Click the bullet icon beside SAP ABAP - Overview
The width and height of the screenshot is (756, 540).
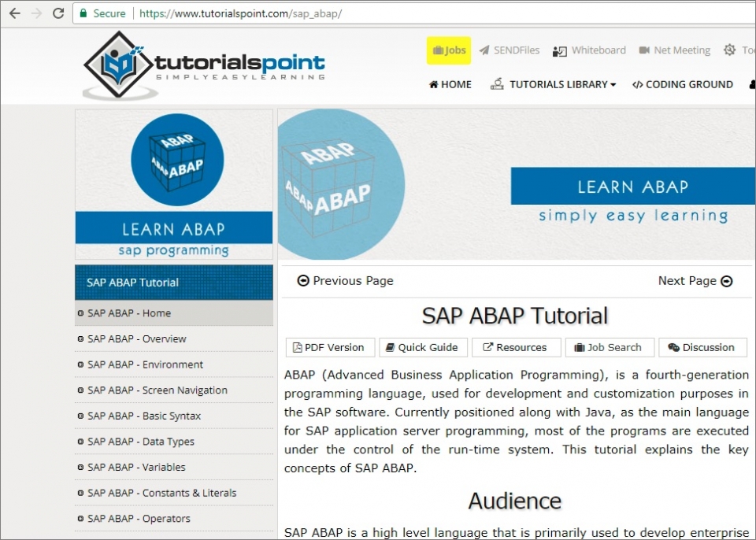click(x=80, y=339)
